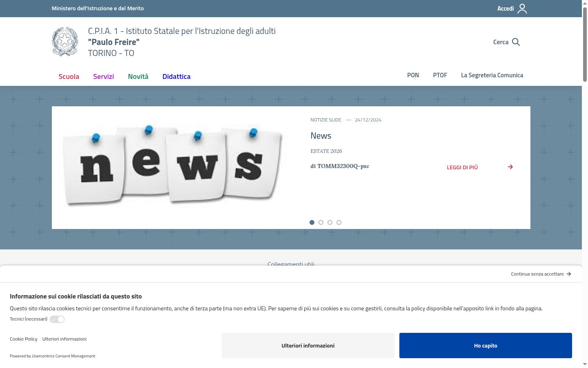Viewport: 588px width, 368px height.
Task: Open the small Ulteriori informazioni text link
Action: [65, 339]
